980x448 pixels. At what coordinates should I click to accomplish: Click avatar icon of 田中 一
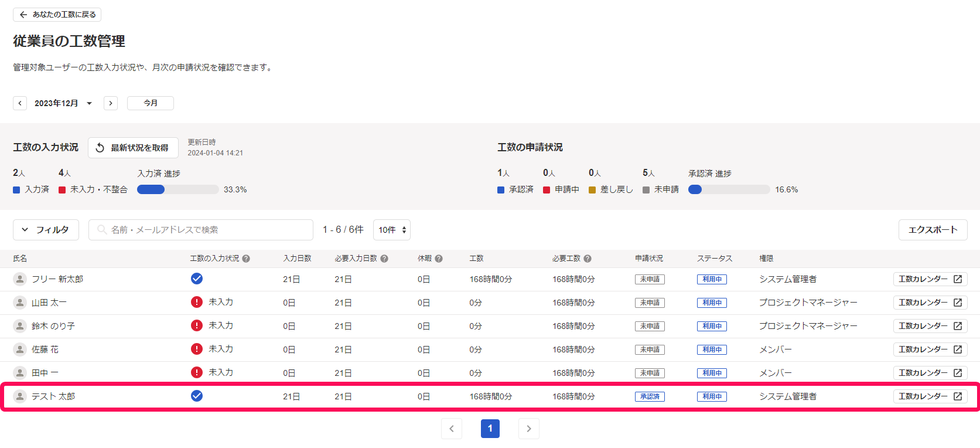tap(20, 373)
